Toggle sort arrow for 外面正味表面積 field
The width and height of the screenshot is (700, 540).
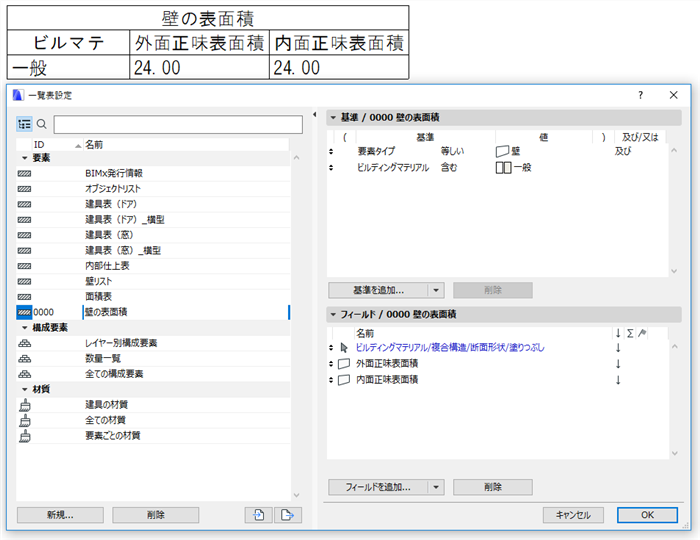click(618, 364)
